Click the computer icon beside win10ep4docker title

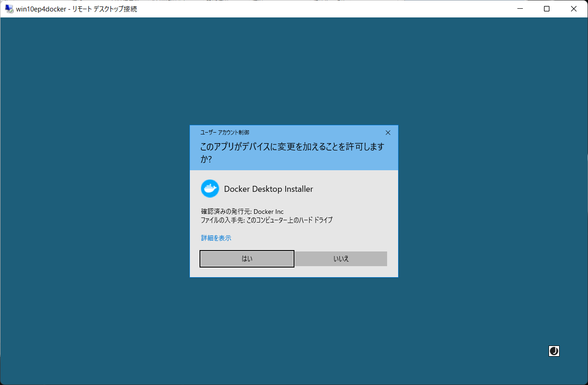point(8,8)
